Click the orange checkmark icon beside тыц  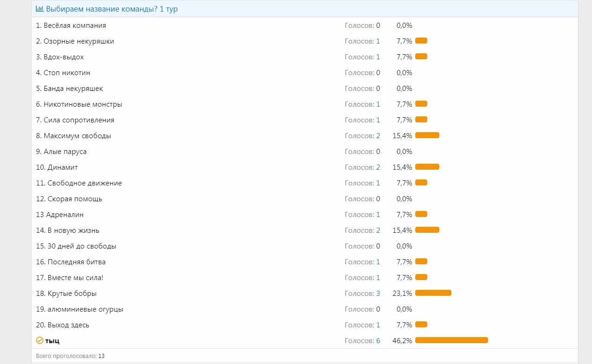click(39, 341)
